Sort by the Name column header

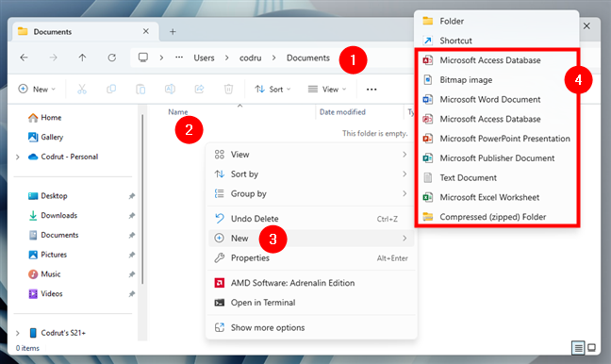pyautogui.click(x=178, y=112)
